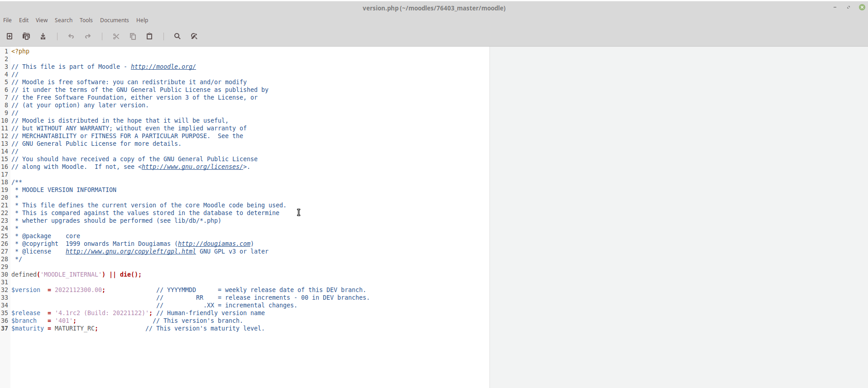This screenshot has width=868, height=388.
Task: Click the $release variable on line 35
Action: coord(26,313)
